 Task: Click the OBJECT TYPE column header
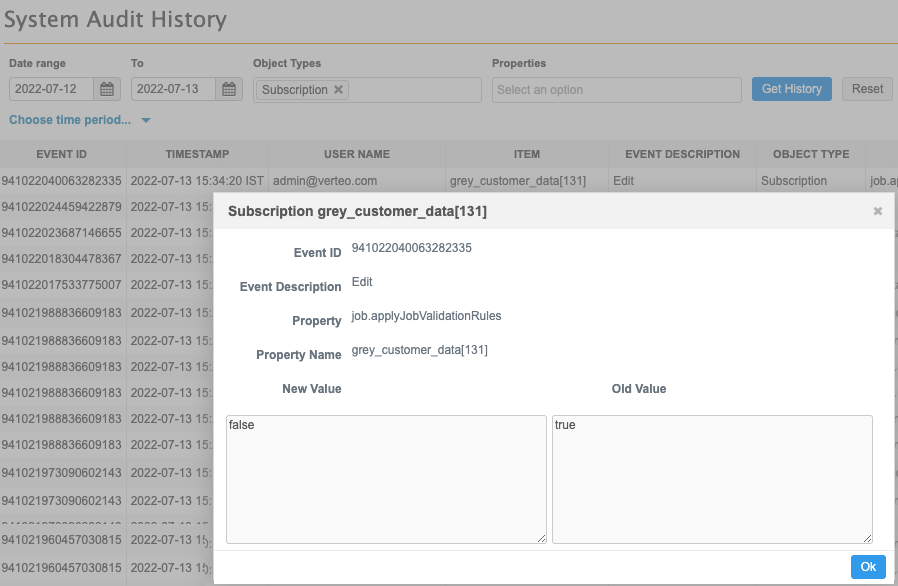click(x=811, y=155)
